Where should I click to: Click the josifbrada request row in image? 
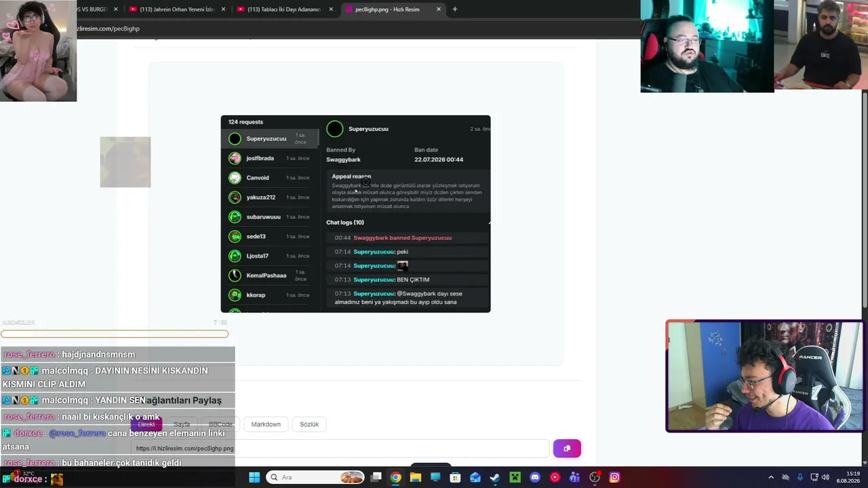point(270,159)
